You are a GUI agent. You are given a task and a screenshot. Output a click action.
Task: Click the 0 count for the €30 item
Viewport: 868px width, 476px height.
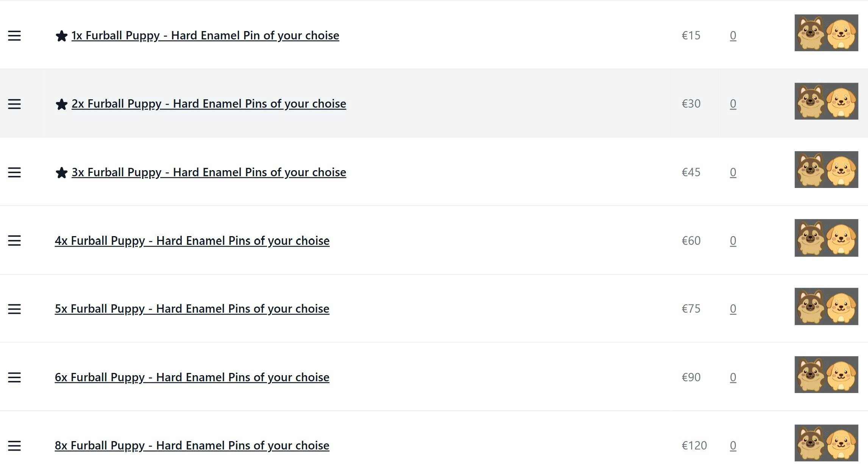733,104
